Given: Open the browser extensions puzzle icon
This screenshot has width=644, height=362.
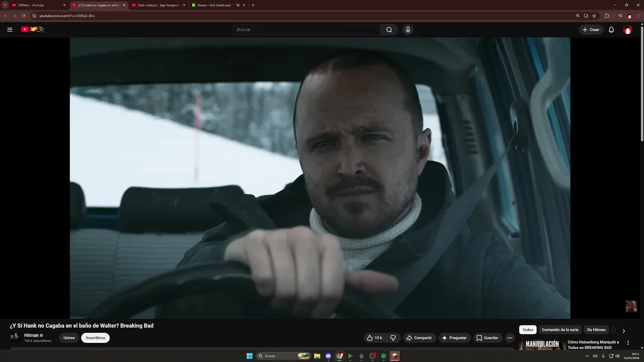Looking at the screenshot, I should [x=607, y=16].
